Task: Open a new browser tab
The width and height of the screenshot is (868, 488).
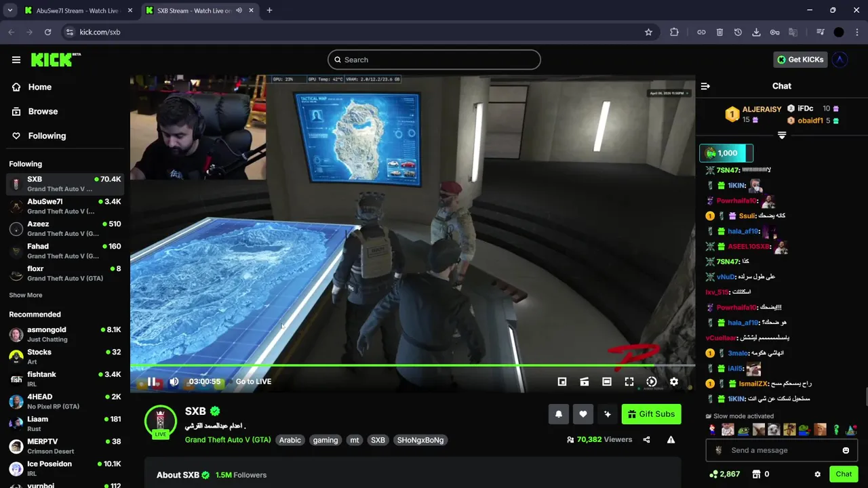Action: [x=269, y=11]
